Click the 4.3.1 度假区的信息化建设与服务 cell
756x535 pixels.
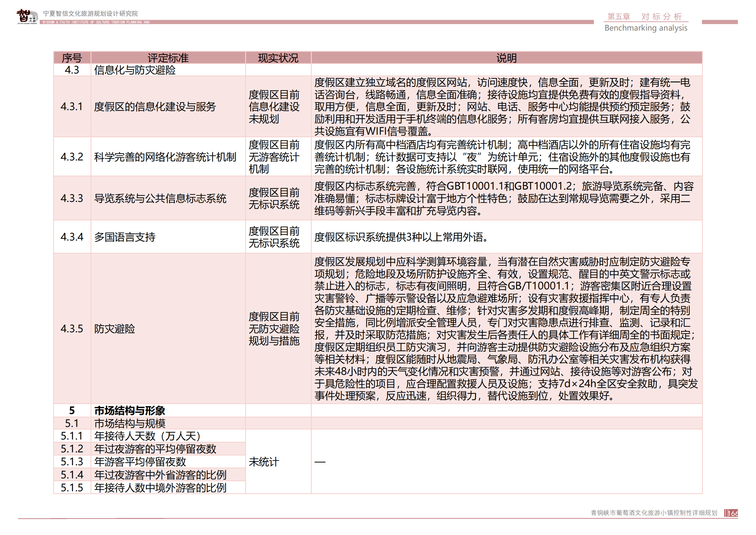pos(155,107)
